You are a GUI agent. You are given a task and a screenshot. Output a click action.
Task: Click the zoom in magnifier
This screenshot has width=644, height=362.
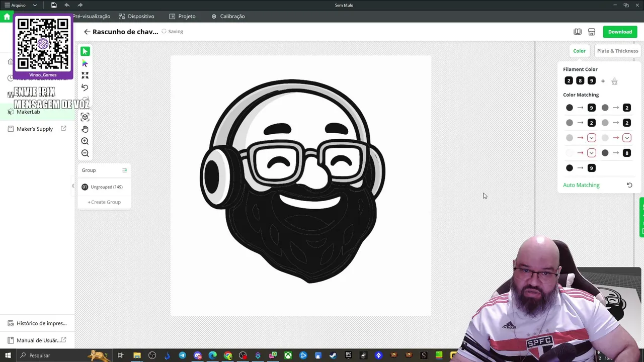click(85, 141)
